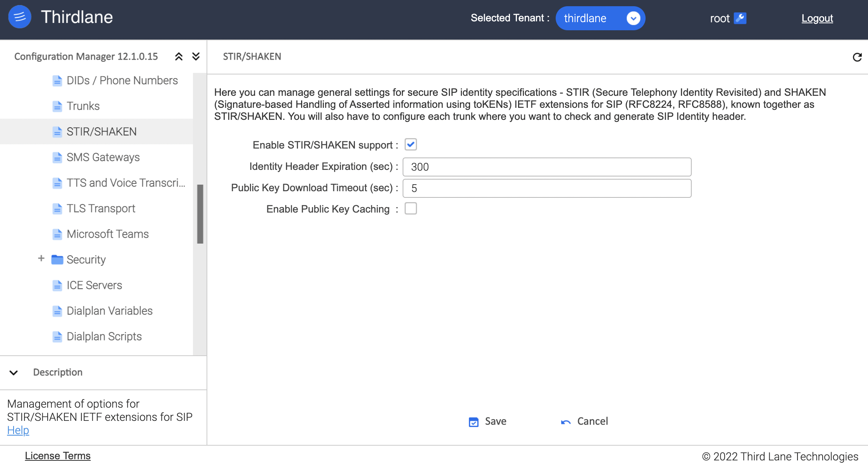
Task: Toggle Enable STIR/SHAKEN support checkbox
Action: [411, 144]
